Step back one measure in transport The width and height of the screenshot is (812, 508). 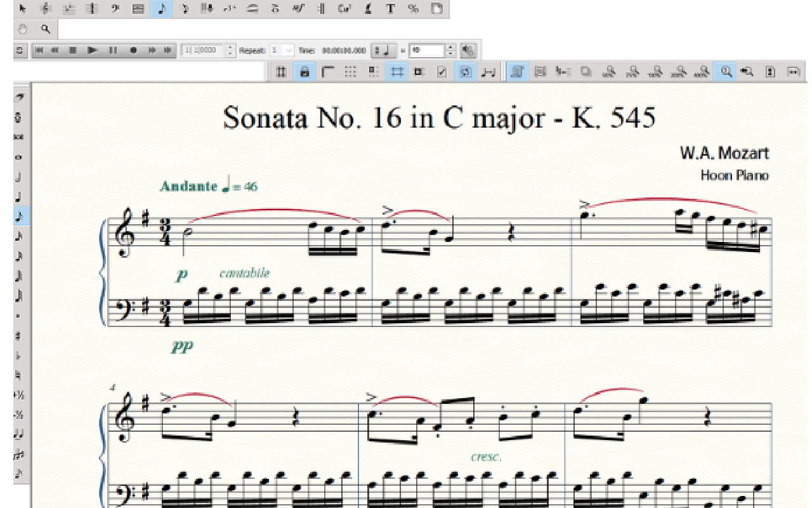55,50
